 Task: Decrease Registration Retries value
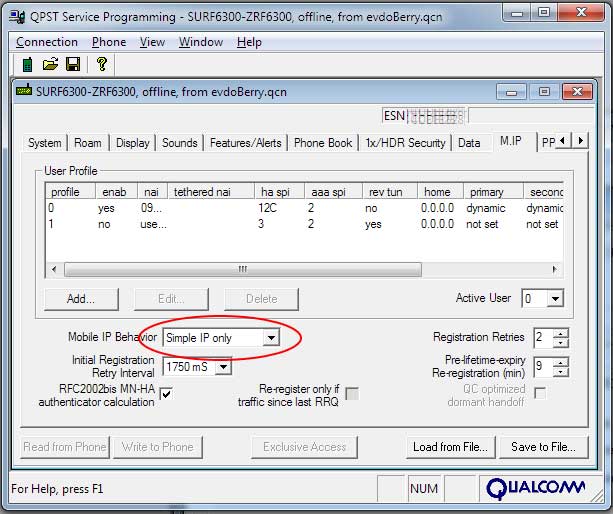click(x=561, y=343)
